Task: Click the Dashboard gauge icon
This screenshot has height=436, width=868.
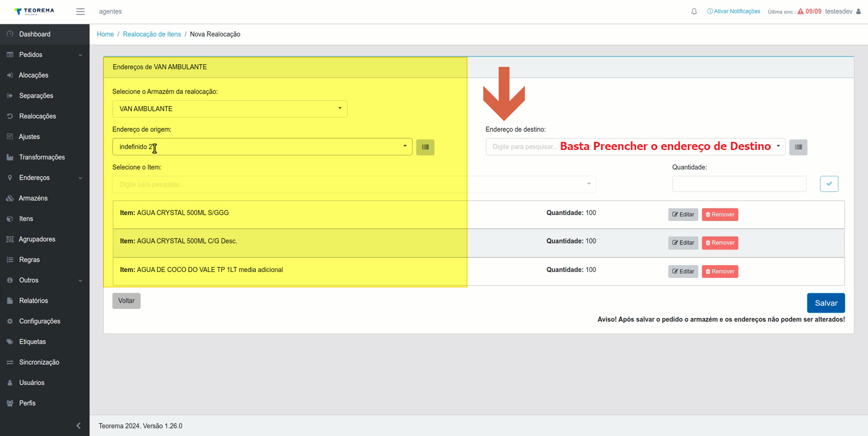Action: pos(10,34)
